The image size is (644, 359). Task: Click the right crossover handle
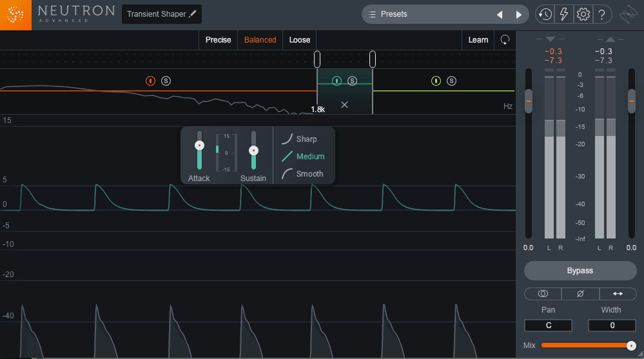[x=373, y=59]
